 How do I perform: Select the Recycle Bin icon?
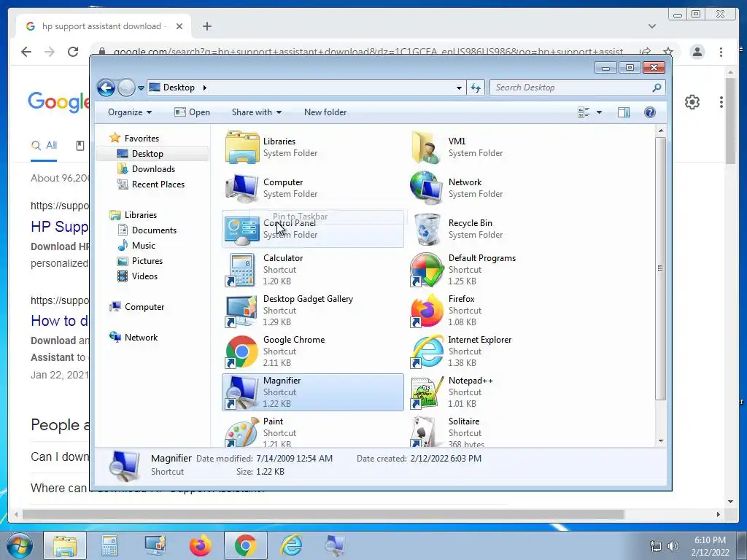tap(427, 229)
